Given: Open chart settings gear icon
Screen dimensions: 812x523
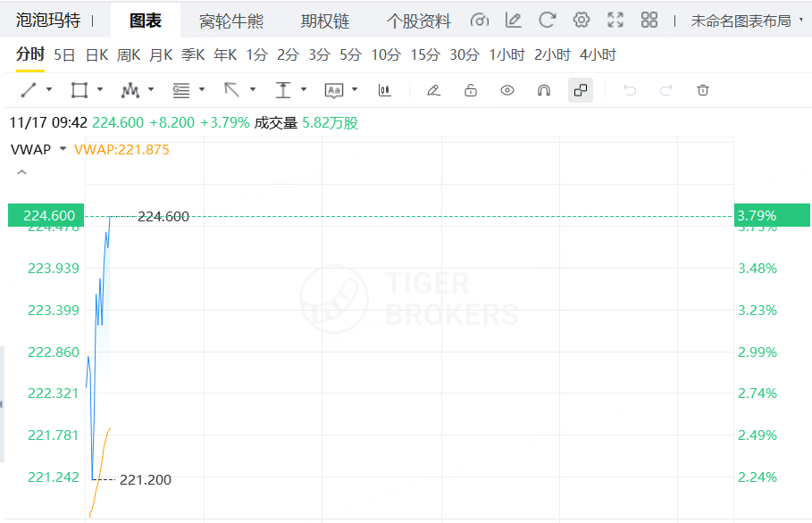Looking at the screenshot, I should pos(582,21).
